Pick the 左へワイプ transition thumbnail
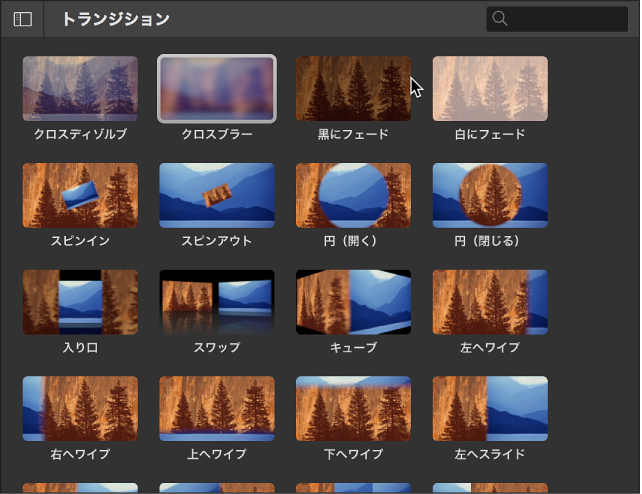642x494 pixels. tap(490, 302)
